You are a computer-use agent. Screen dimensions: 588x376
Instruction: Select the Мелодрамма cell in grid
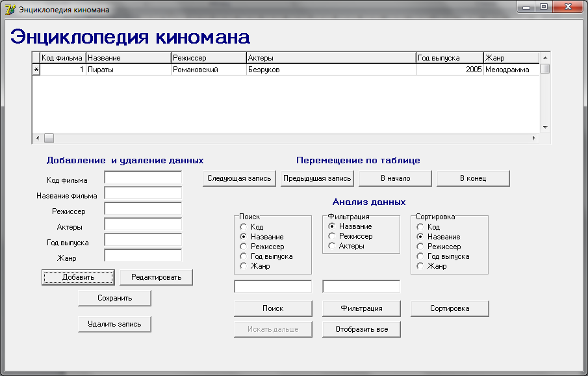click(512, 70)
